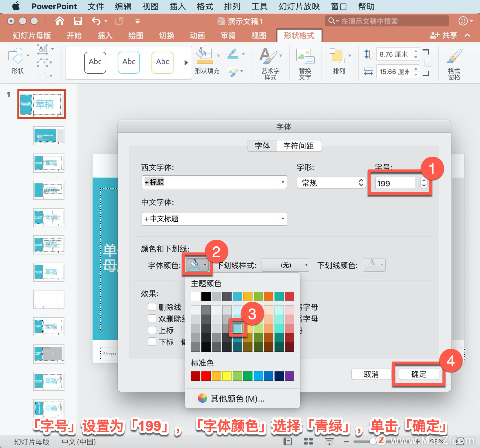Viewport: 480px width, 448px height.
Task: Enable the subscript (下标) checkbox
Action: pos(152,342)
